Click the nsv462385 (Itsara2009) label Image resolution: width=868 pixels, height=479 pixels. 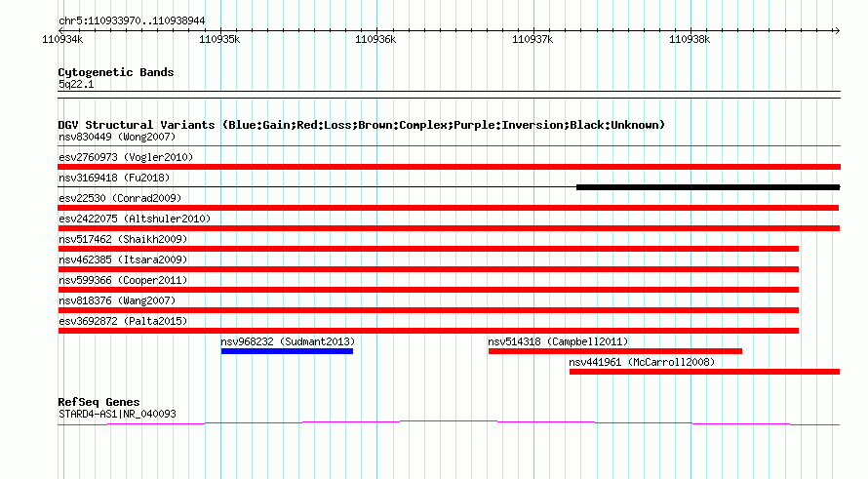(x=123, y=259)
